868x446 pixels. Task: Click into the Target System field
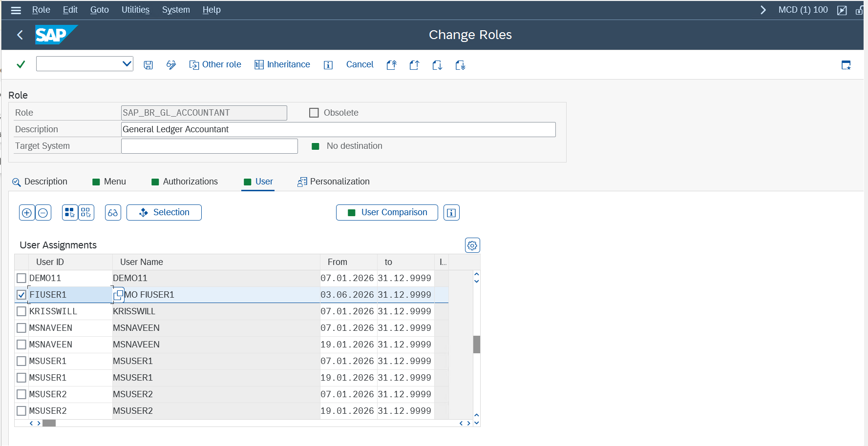pyautogui.click(x=210, y=146)
